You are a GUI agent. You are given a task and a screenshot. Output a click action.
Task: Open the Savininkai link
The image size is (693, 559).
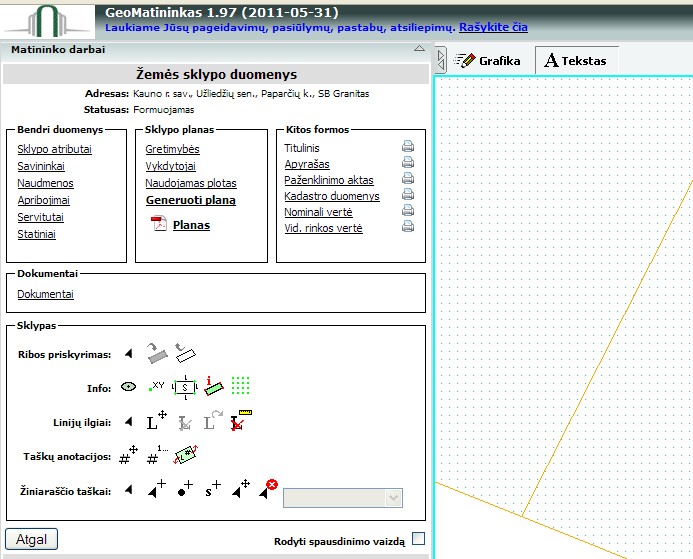[x=41, y=166]
